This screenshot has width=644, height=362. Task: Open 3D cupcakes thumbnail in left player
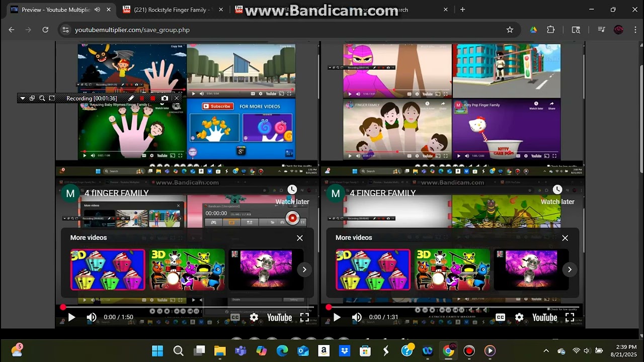(x=108, y=269)
